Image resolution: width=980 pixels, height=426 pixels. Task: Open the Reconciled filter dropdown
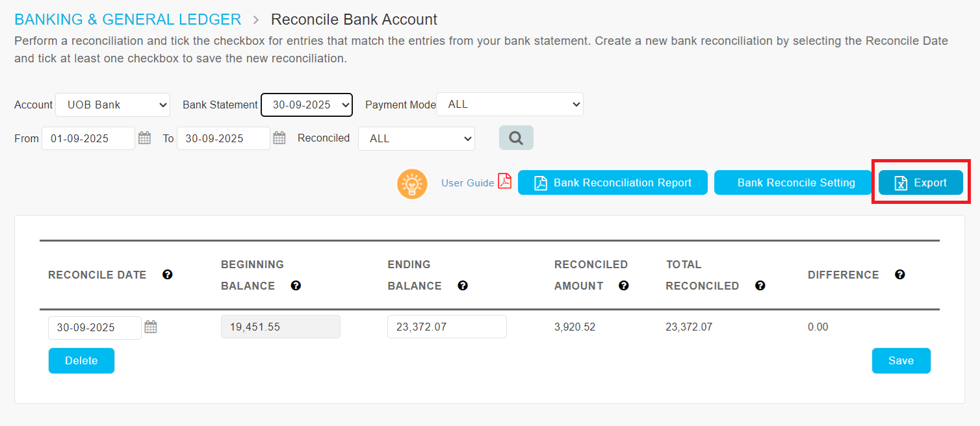coord(416,138)
